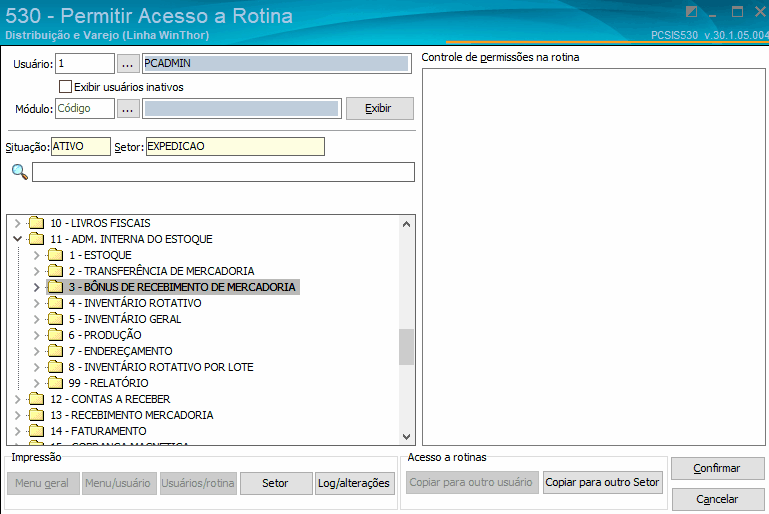Viewport: 769px width, 514px height.
Task: Open Log/alterações report
Action: click(x=355, y=483)
